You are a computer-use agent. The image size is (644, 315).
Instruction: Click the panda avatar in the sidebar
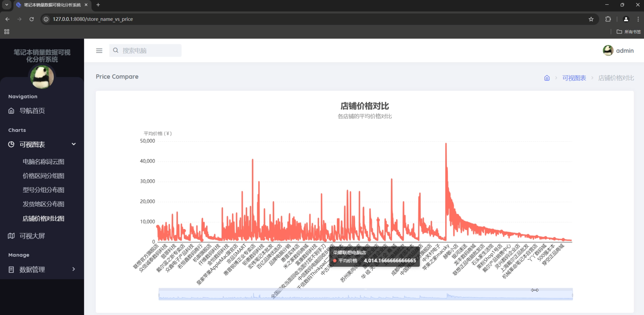point(42,77)
